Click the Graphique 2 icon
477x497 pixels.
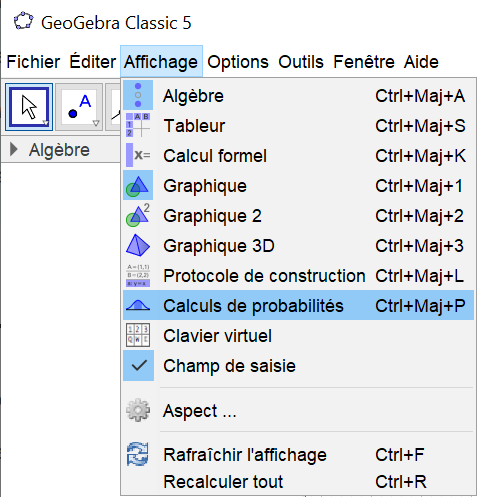click(x=138, y=215)
